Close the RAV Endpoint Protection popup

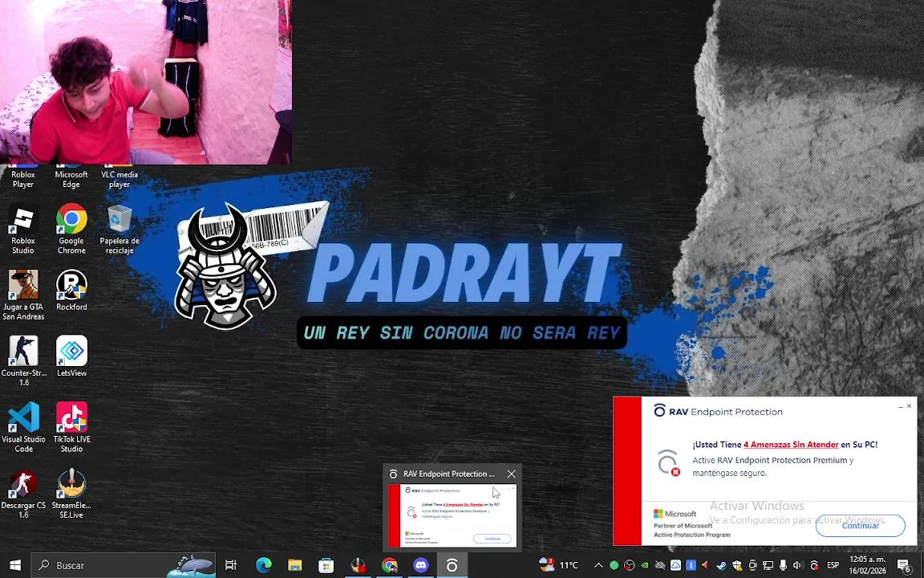909,405
